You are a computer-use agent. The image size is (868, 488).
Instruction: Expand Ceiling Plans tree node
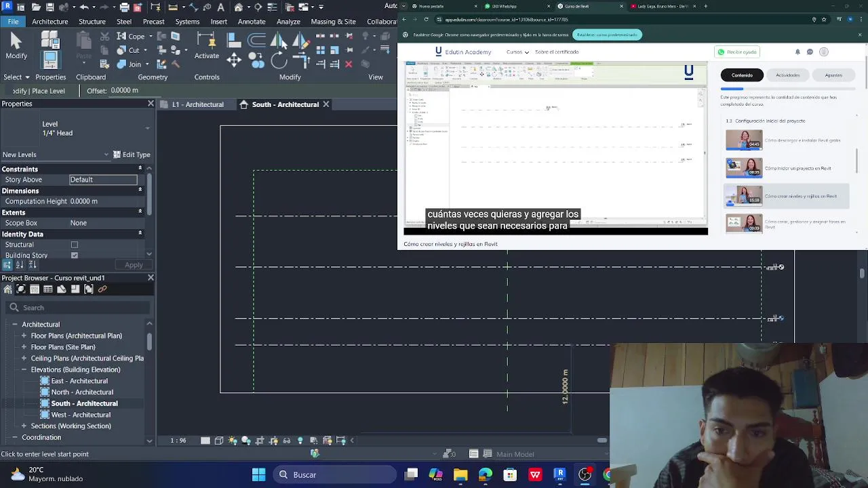pyautogui.click(x=24, y=358)
